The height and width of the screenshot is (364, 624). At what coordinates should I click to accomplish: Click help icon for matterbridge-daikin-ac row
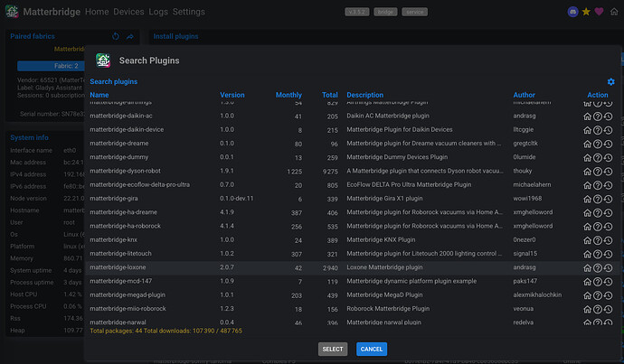pos(598,117)
